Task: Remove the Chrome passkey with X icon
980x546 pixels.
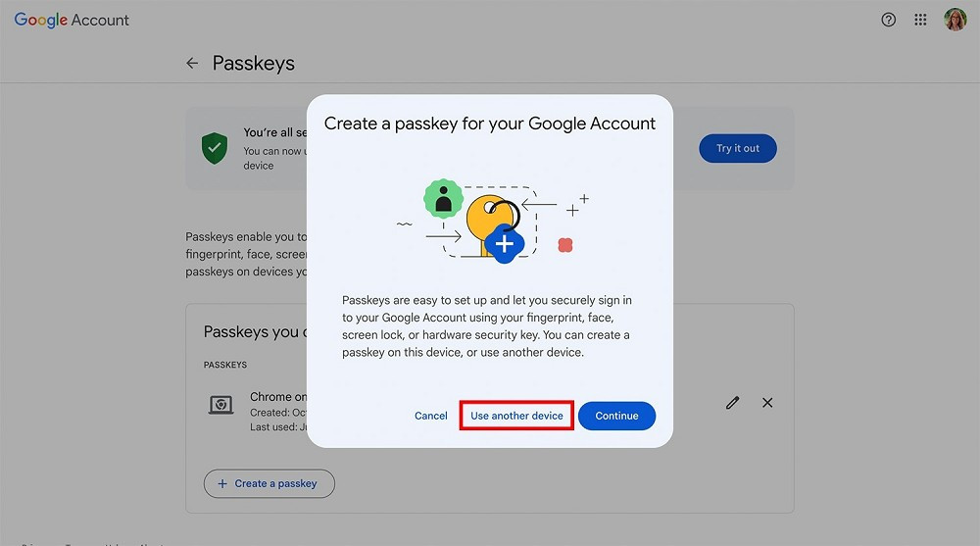Action: click(x=767, y=403)
